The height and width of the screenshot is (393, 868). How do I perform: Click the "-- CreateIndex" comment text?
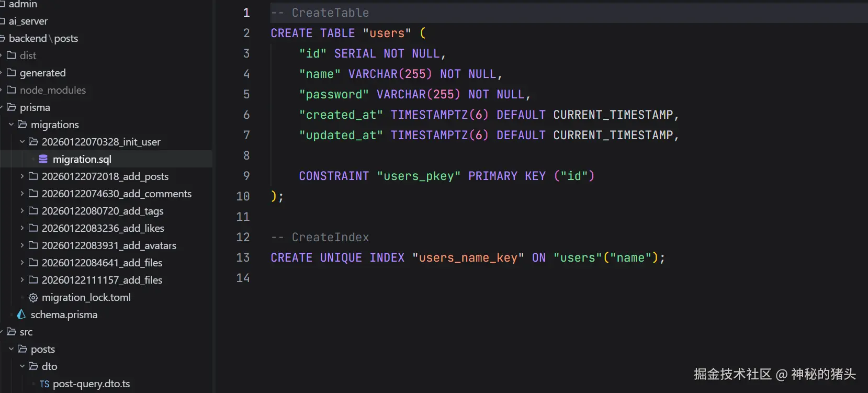coord(320,237)
